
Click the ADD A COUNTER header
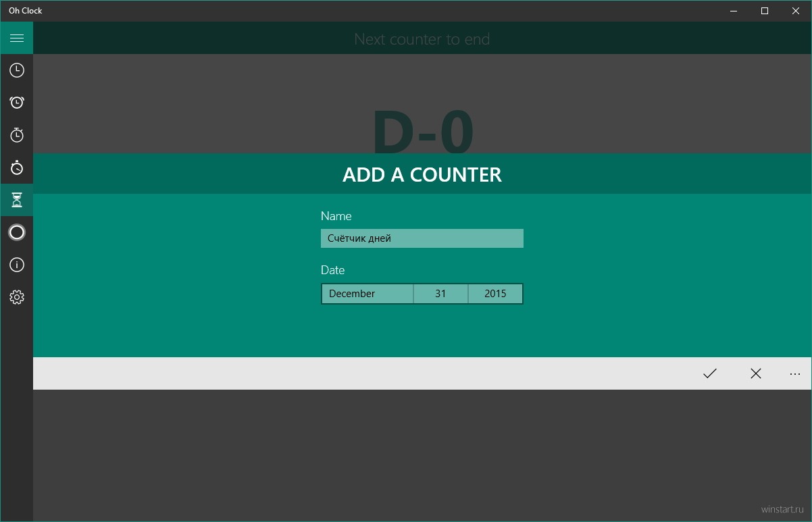pyautogui.click(x=422, y=174)
